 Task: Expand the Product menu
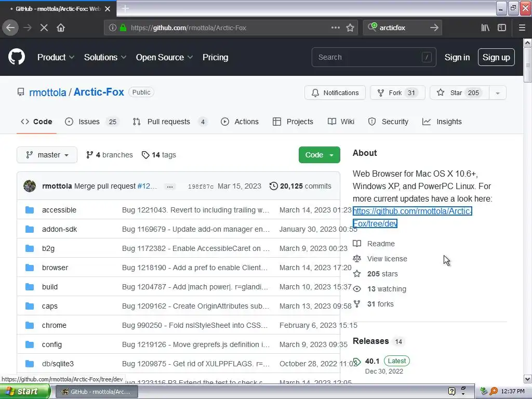click(x=56, y=57)
